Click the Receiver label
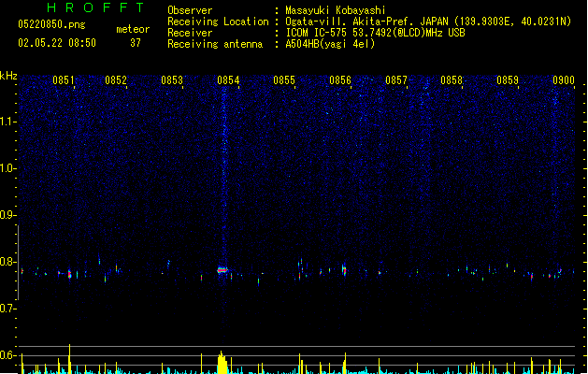 point(190,33)
